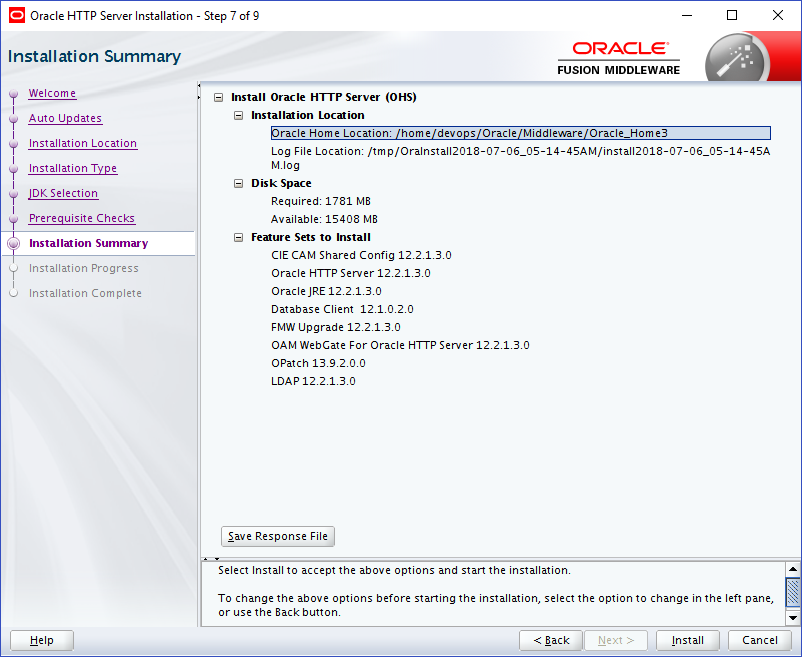Click the Feature Sets to Install heading

(x=310, y=237)
